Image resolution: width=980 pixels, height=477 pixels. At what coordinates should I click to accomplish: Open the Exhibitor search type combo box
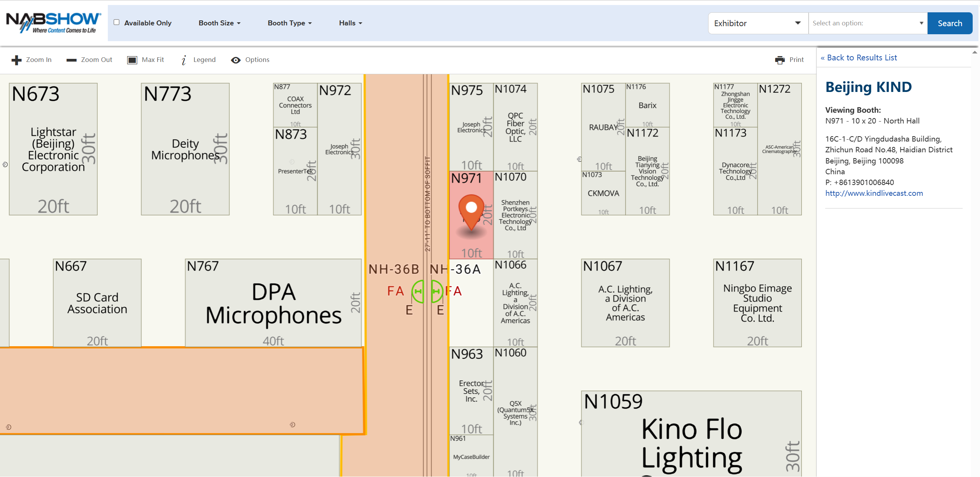click(757, 23)
